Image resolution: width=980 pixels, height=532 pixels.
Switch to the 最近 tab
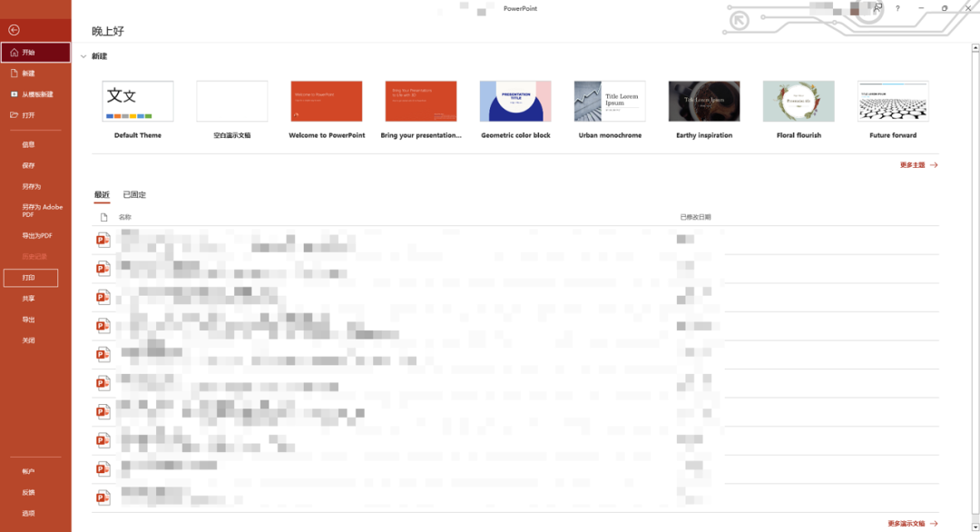(102, 195)
